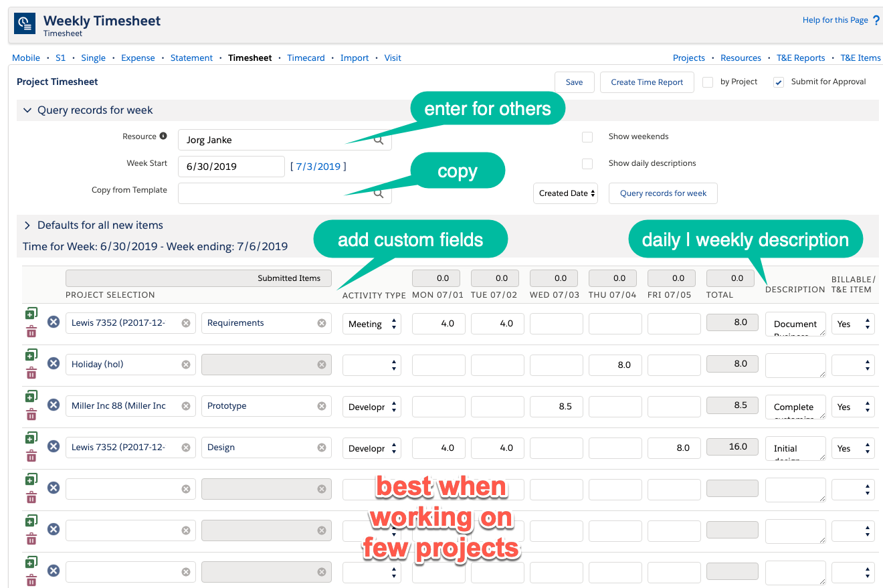The width and height of the screenshot is (883, 588).
Task: Click the Save button
Action: pos(574,82)
